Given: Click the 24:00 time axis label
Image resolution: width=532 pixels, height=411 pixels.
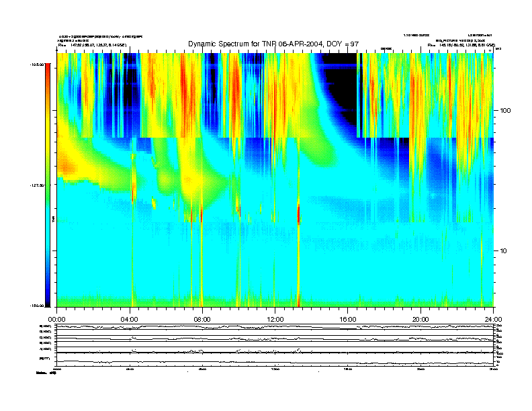Looking at the screenshot, I should coord(493,320).
